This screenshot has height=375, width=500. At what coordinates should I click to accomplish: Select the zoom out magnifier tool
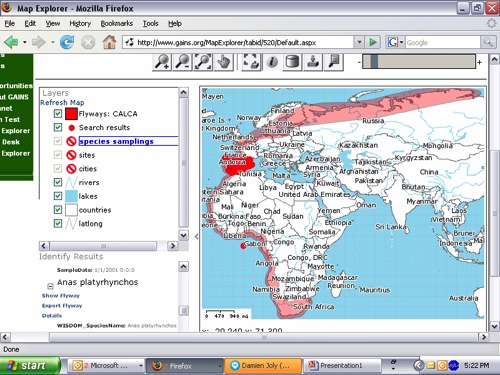click(x=183, y=62)
